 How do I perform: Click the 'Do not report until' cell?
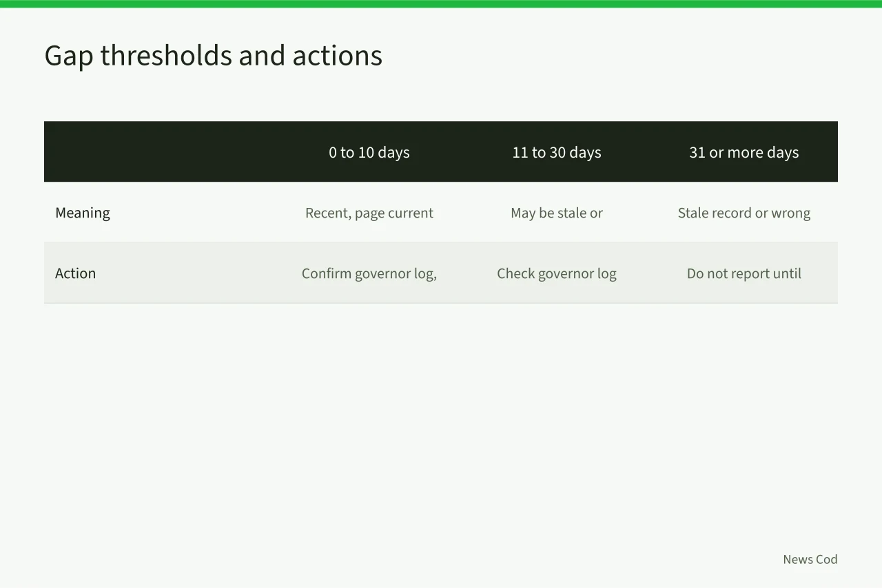[x=744, y=273]
